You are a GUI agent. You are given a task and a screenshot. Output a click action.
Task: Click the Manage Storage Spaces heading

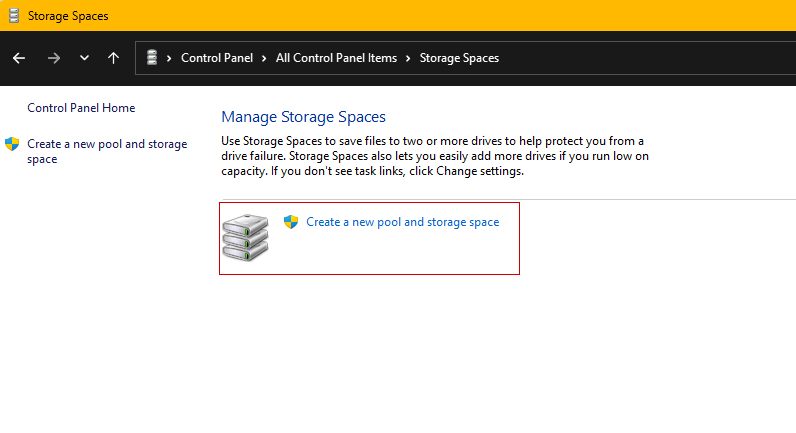304,117
